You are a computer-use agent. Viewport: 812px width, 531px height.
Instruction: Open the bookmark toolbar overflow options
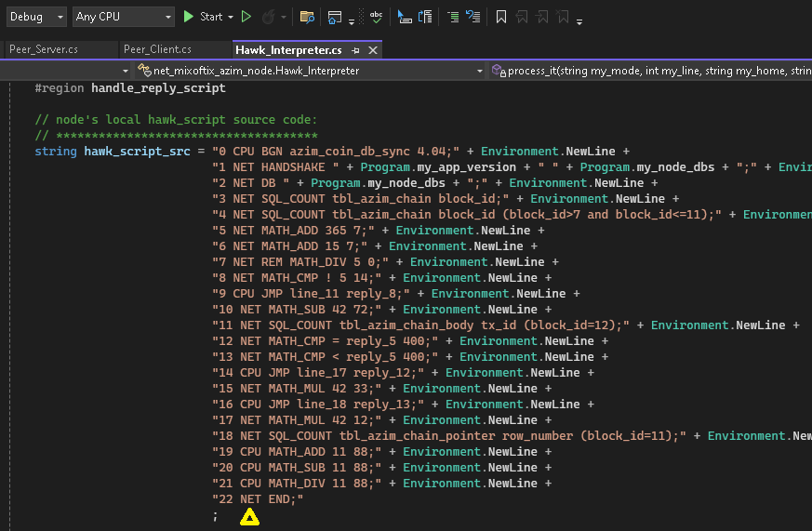[x=579, y=21]
